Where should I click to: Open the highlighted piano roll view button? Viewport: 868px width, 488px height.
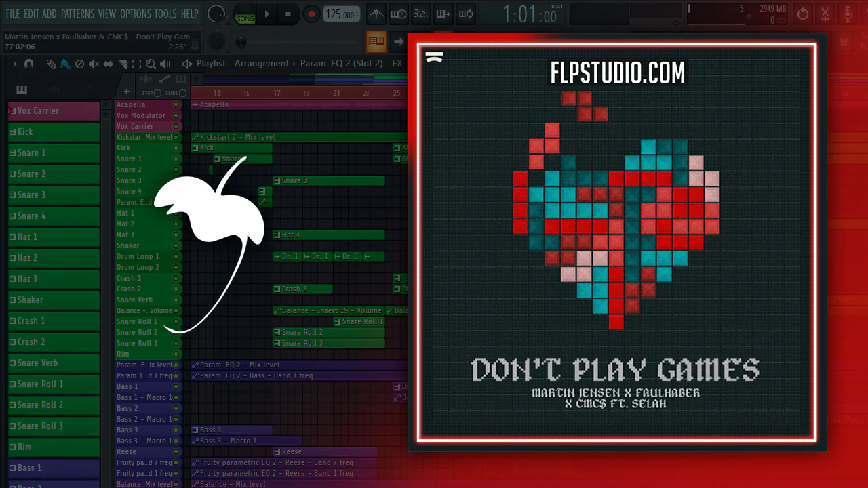pyautogui.click(x=376, y=41)
